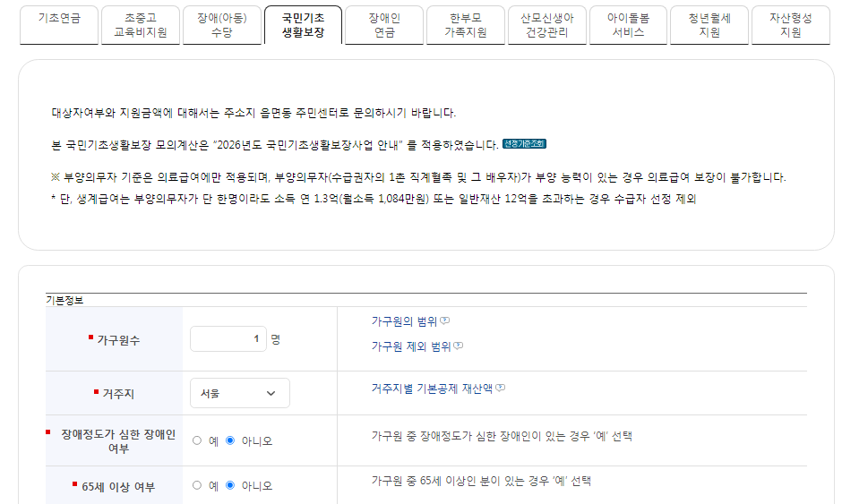
Task: Open the 거주지 dropdown showing 서울
Action: (239, 393)
